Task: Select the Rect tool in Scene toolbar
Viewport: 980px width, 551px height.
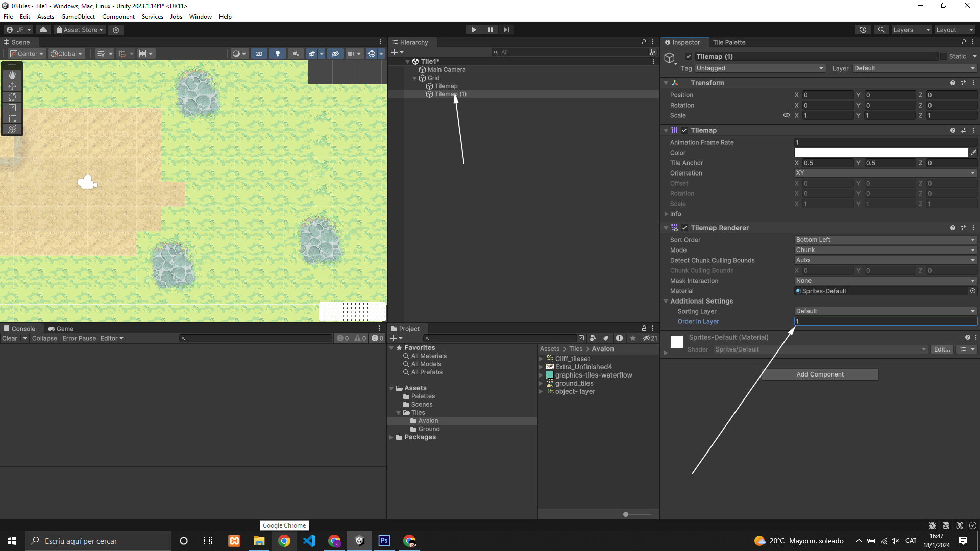Action: [12, 118]
